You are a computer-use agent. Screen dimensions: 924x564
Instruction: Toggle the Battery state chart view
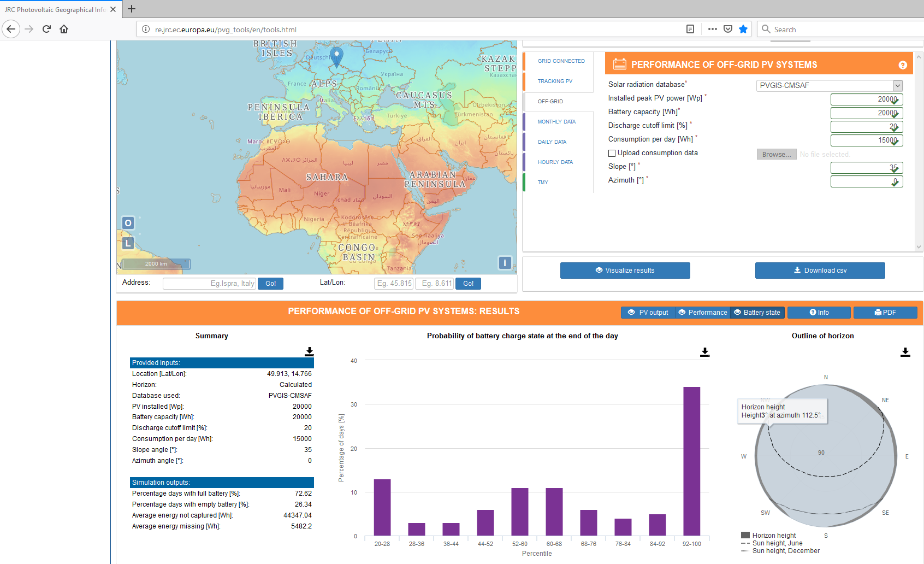757,313
